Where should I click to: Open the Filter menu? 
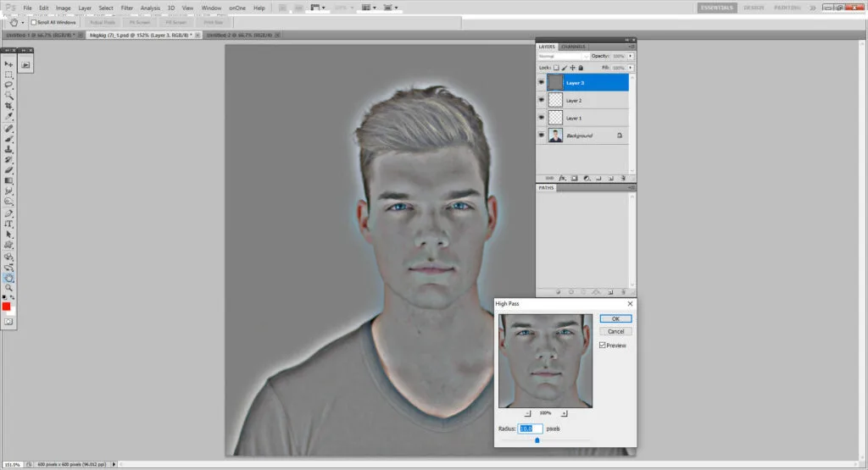pos(126,8)
